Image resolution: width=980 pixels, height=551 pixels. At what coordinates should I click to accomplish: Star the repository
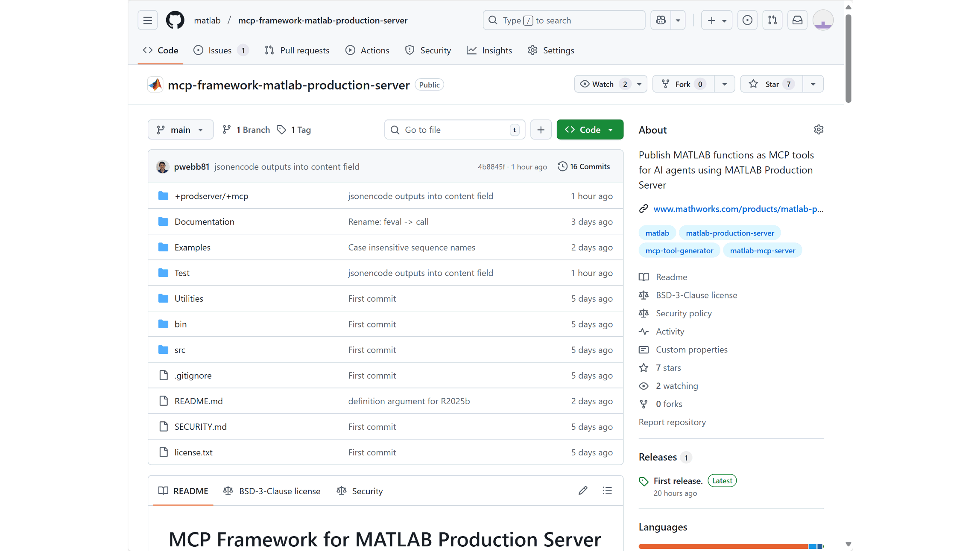click(770, 84)
